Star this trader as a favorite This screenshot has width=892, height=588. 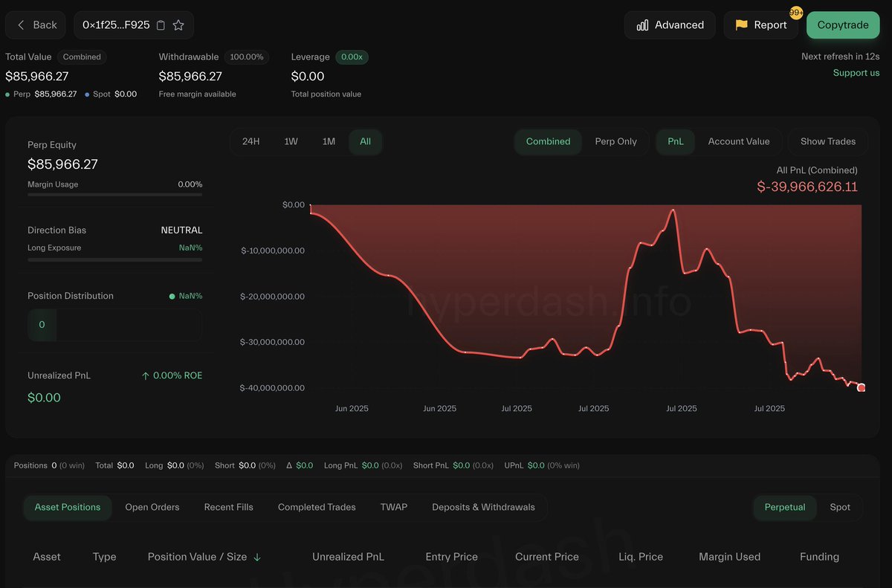pos(178,25)
